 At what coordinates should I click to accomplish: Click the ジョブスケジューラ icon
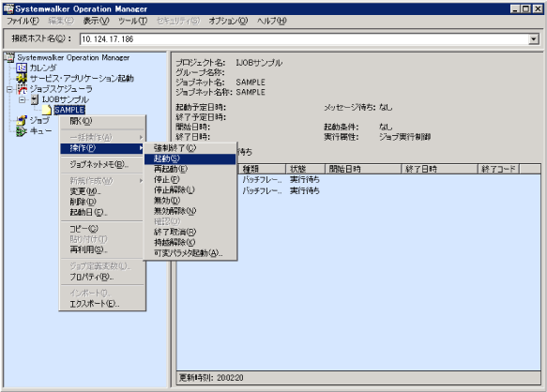coord(22,89)
